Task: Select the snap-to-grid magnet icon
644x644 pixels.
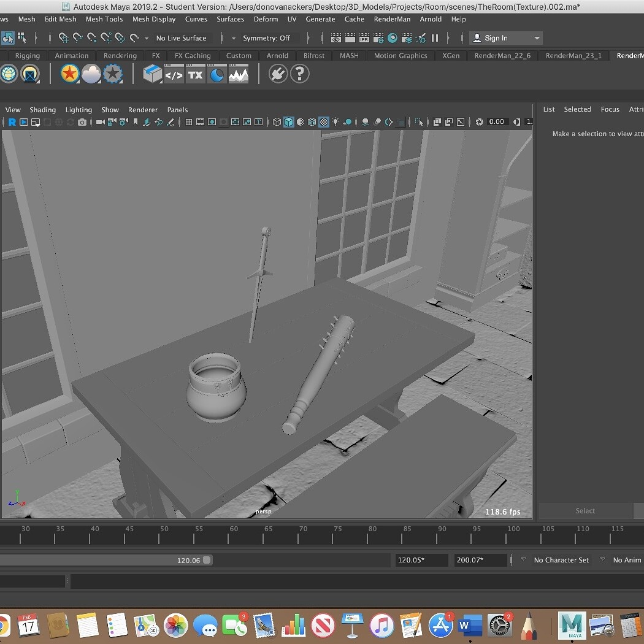Action: coord(63,38)
